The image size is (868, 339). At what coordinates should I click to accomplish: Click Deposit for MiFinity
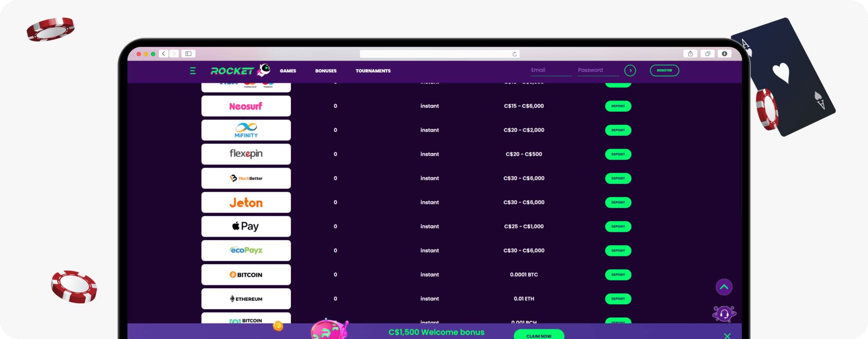(x=618, y=130)
